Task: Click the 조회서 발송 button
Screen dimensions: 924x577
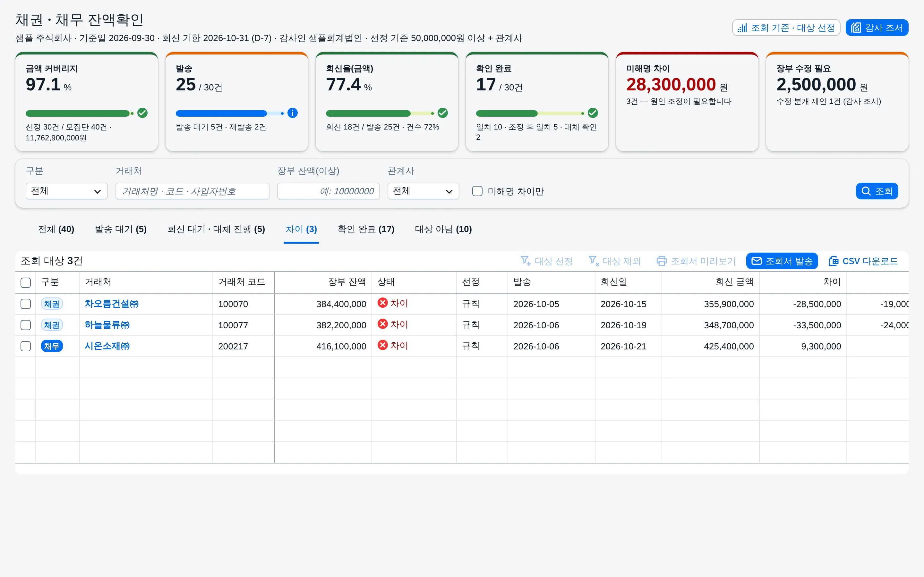Action: click(x=782, y=261)
